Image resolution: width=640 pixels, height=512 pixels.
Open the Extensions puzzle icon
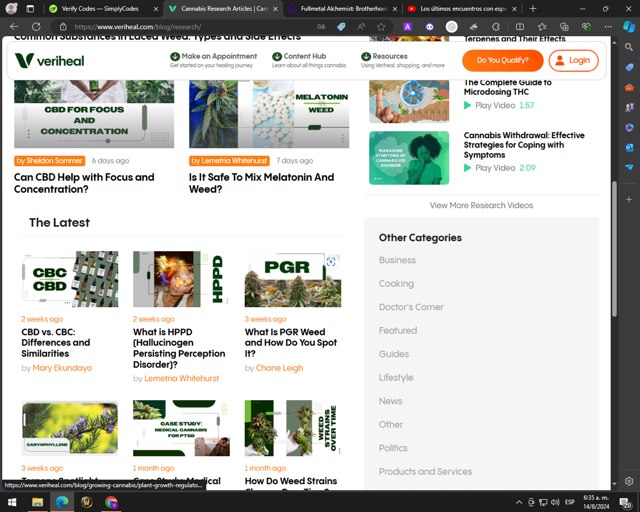click(x=496, y=27)
